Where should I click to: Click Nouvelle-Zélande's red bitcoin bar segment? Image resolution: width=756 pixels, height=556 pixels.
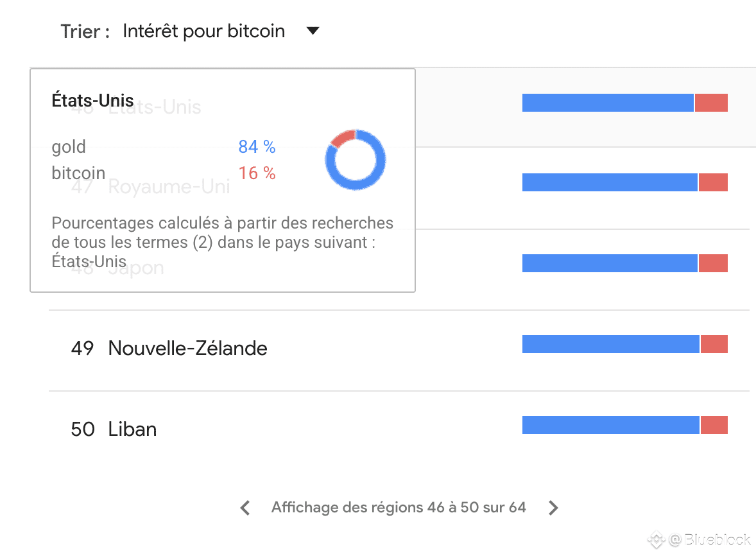[x=714, y=344]
